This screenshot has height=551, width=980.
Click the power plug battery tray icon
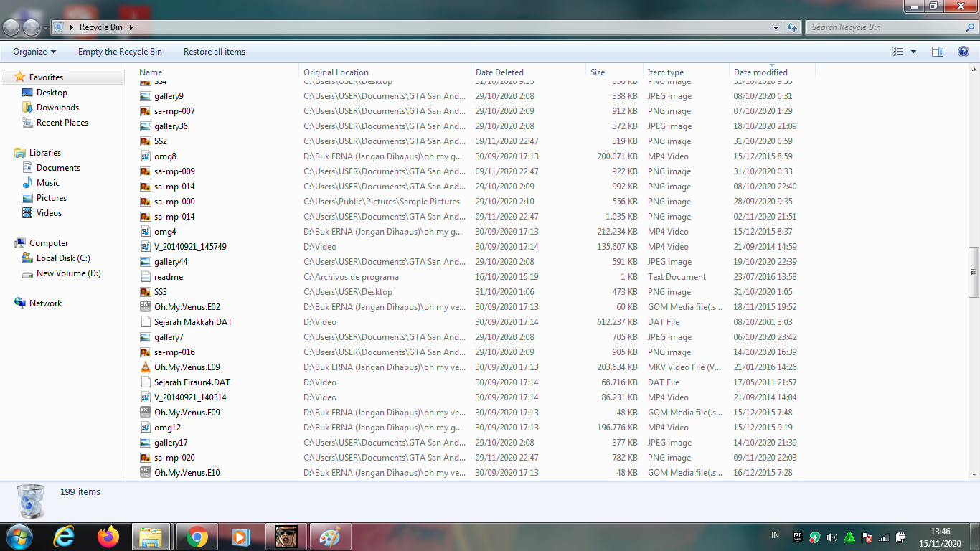[x=900, y=537]
